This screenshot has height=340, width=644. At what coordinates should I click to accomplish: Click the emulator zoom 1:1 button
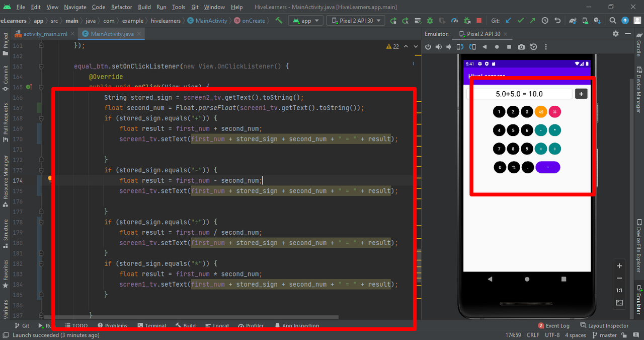click(619, 291)
